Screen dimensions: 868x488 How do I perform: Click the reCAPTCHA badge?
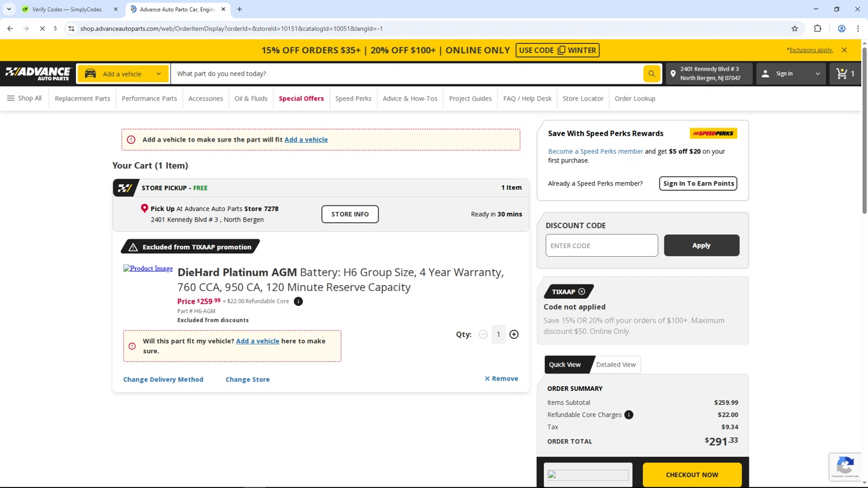pyautogui.click(x=845, y=466)
